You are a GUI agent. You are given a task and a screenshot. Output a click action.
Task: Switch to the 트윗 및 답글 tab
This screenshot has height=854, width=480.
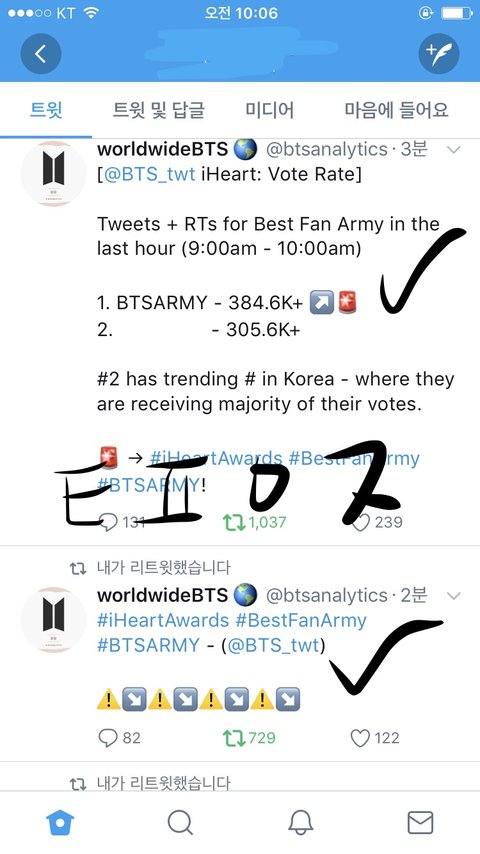(x=159, y=110)
